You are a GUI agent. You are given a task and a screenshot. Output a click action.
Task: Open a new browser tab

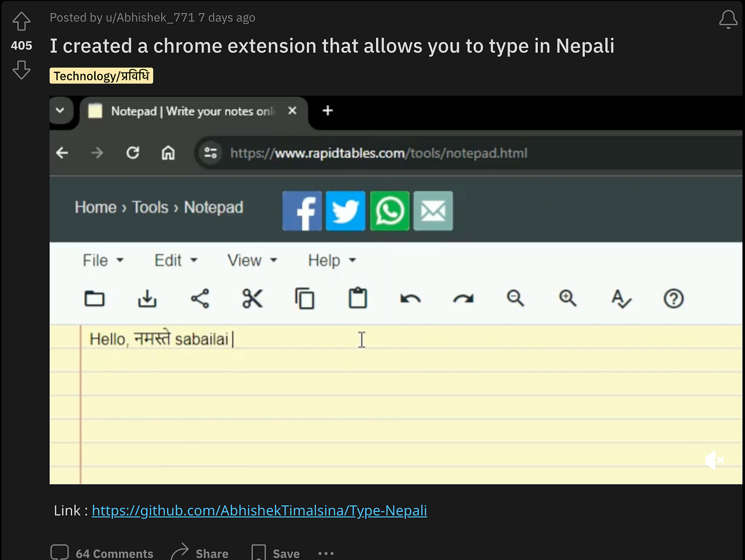pyautogui.click(x=327, y=111)
